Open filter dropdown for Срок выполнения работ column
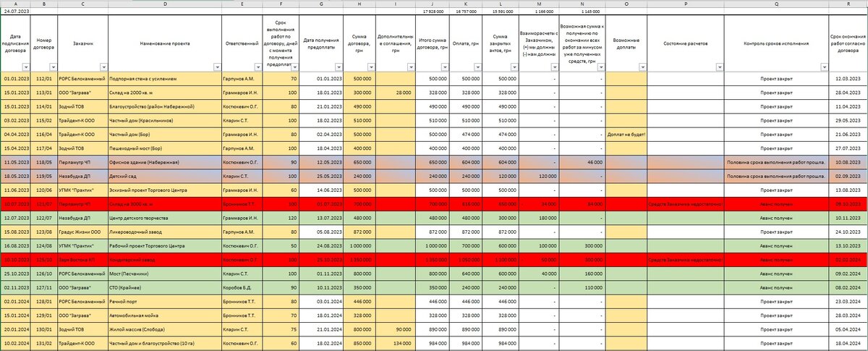868x351 pixels. (294, 67)
